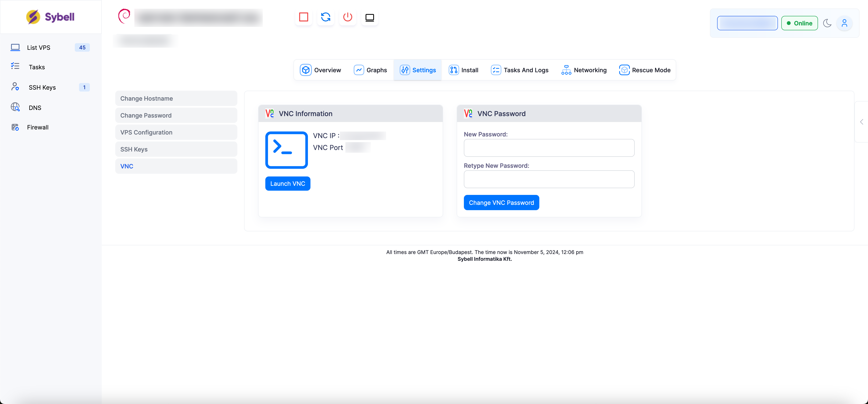Click the Sybell logo

[x=51, y=17]
